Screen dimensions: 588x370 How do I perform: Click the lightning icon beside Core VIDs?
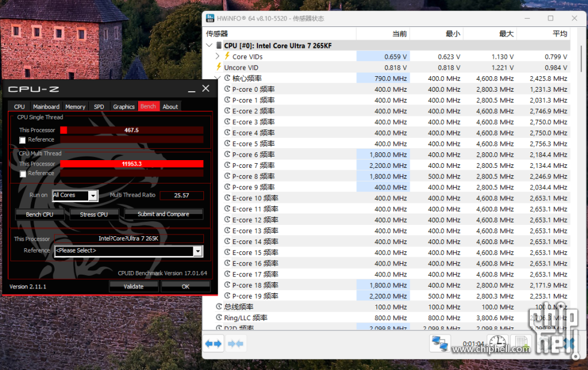click(227, 56)
